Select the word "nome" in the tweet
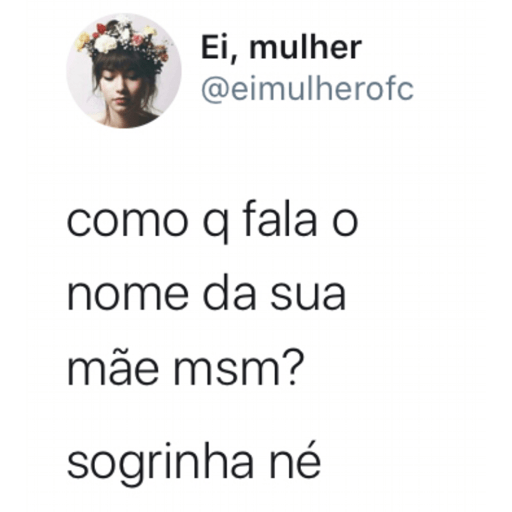The width and height of the screenshot is (512, 512). pos(128,296)
